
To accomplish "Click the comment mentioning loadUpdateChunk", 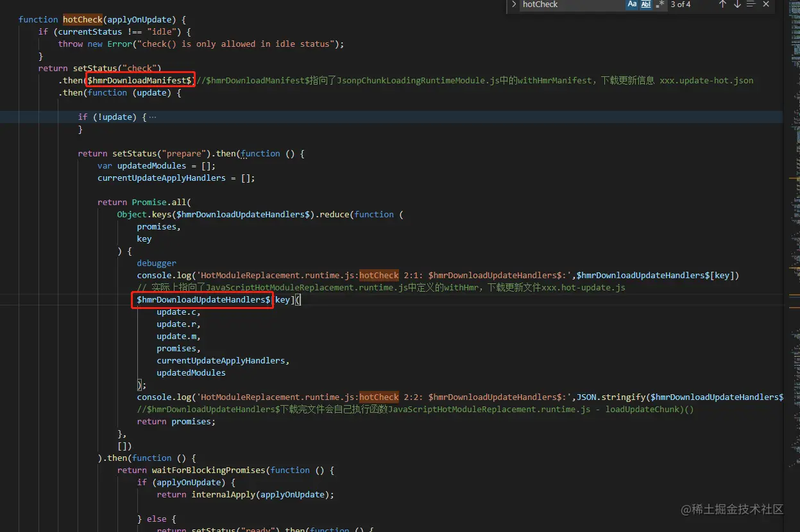I will 416,410.
